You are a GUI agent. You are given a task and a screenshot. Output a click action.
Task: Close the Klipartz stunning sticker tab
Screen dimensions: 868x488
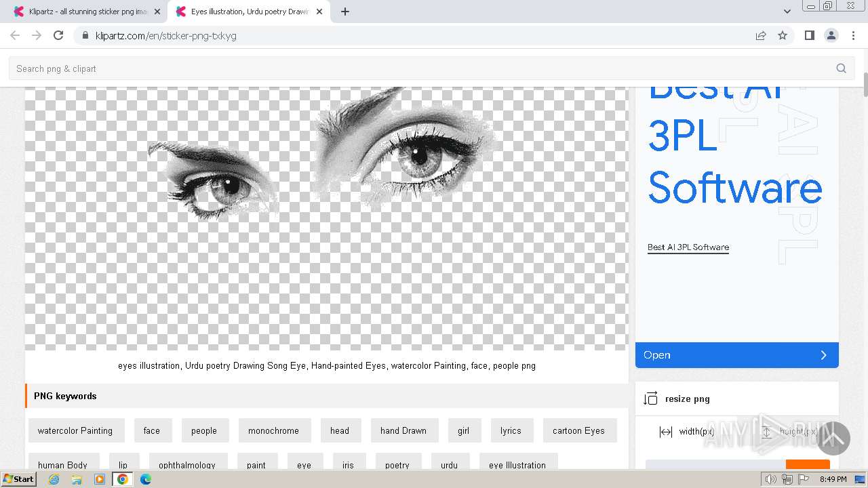click(157, 12)
